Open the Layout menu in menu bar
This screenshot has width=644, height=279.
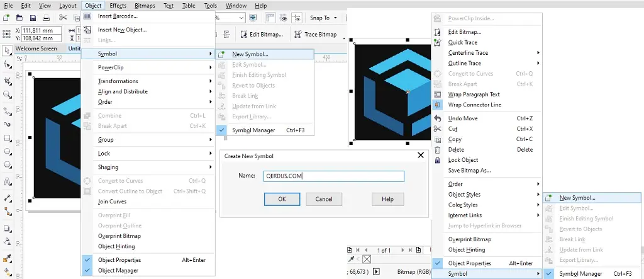pyautogui.click(x=68, y=5)
